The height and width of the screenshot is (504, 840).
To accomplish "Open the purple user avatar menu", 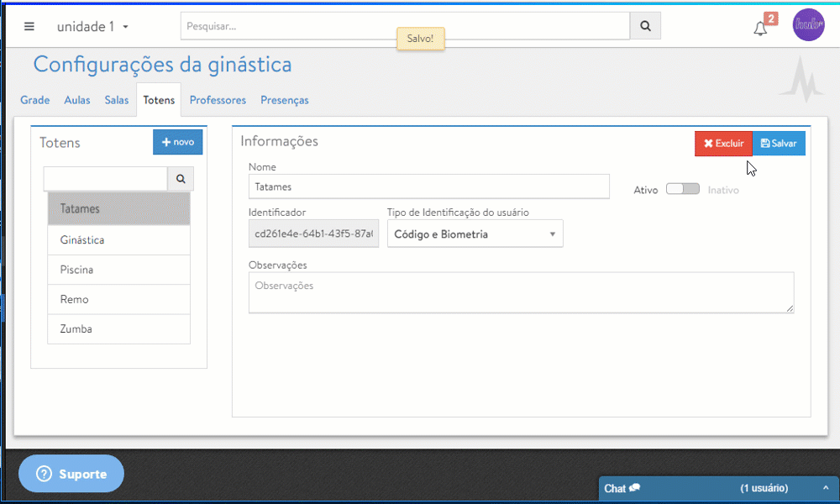I will click(808, 25).
